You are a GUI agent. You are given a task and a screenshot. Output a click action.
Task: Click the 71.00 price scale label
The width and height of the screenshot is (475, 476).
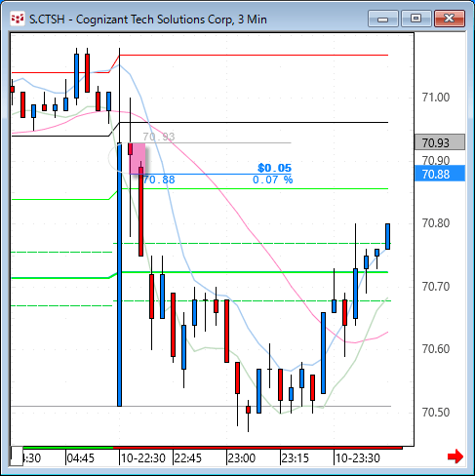pos(436,98)
